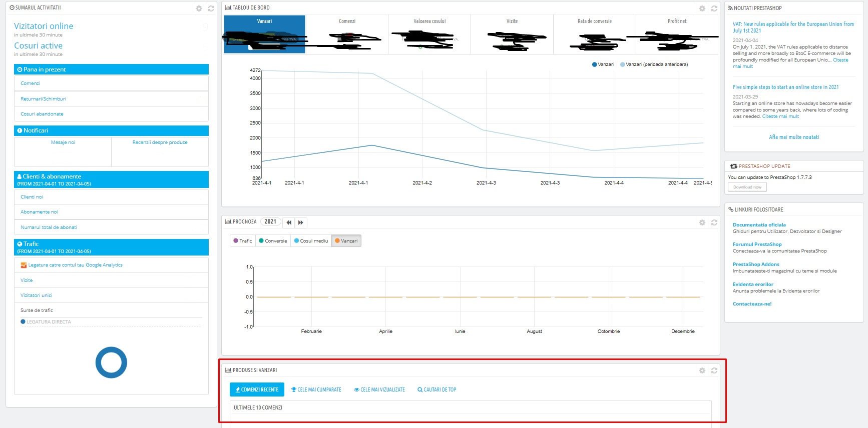Screen dimensions: 868x428
Task: Open gear settings in Produse si Vanzari
Action: point(702,370)
